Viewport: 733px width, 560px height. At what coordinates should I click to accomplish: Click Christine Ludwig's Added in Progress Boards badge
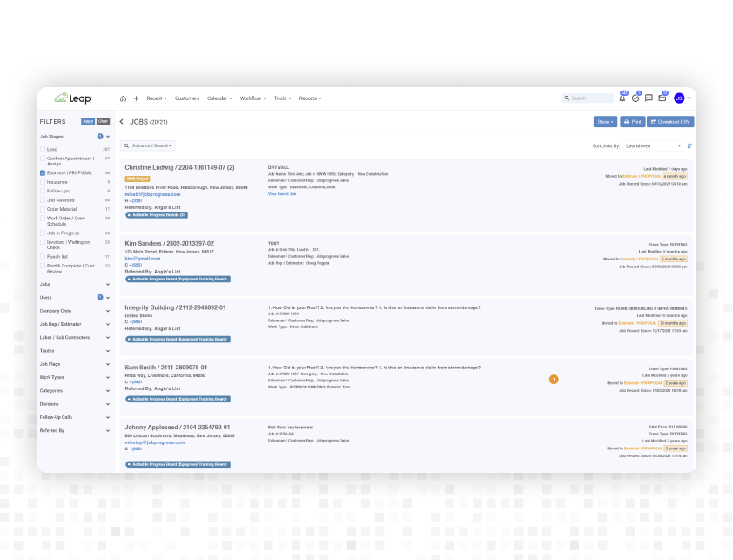[x=157, y=215]
